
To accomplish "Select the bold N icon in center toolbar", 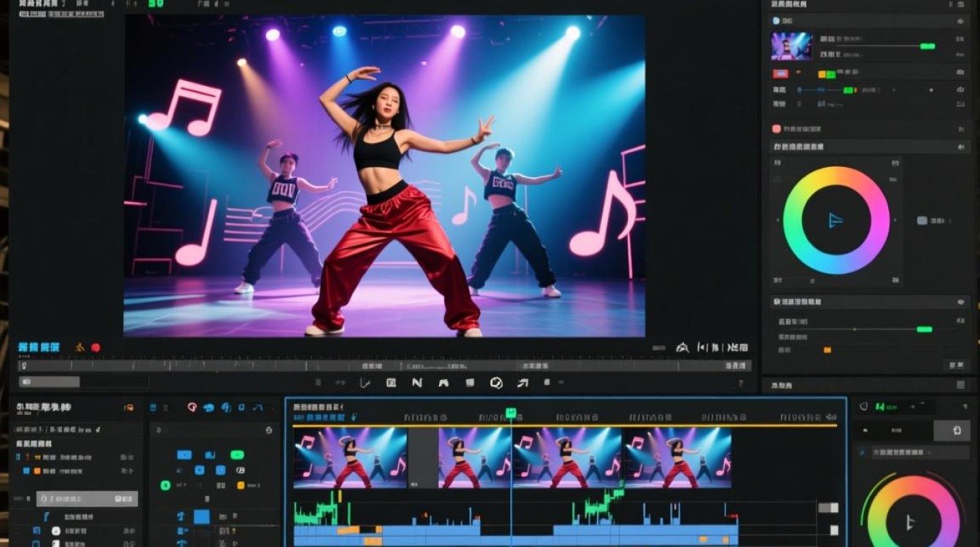I will click(417, 382).
